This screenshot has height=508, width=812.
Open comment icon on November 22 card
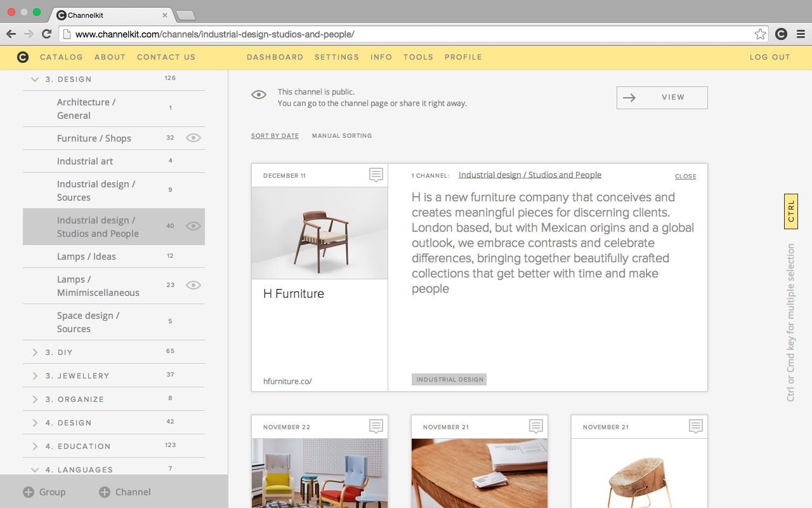pos(376,427)
